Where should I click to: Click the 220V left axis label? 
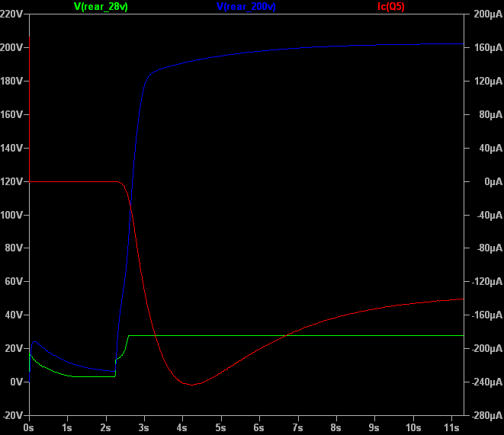[11, 14]
